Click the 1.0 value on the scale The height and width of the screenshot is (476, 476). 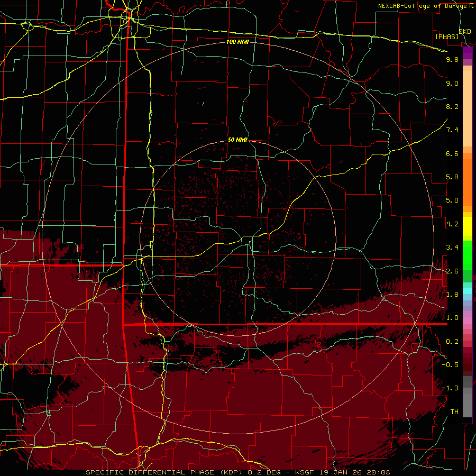point(452,318)
